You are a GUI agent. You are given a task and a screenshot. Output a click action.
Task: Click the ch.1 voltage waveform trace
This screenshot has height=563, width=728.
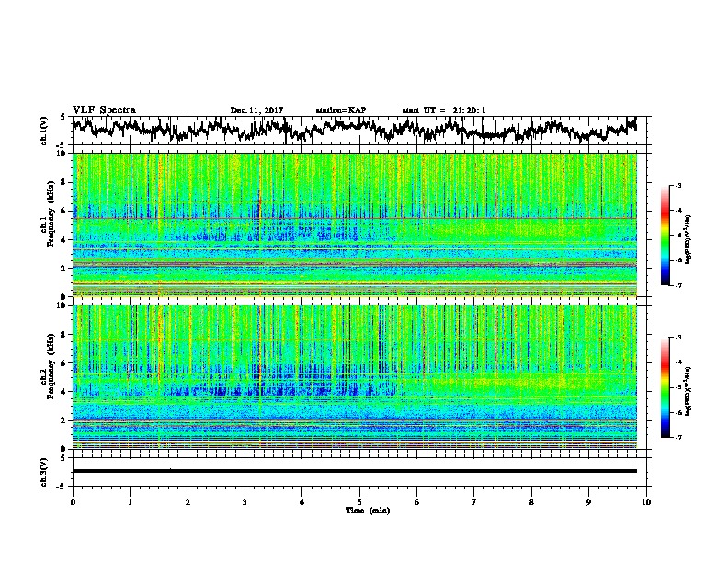(x=354, y=130)
